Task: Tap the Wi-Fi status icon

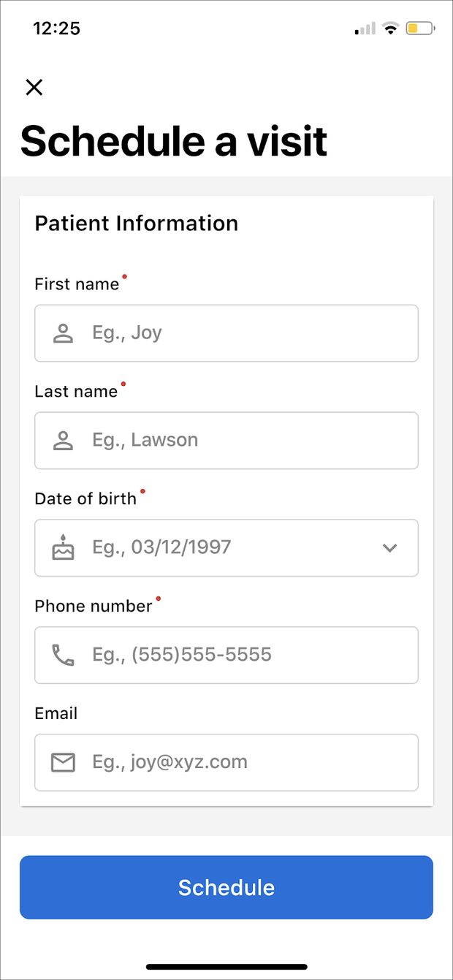Action: (391, 29)
